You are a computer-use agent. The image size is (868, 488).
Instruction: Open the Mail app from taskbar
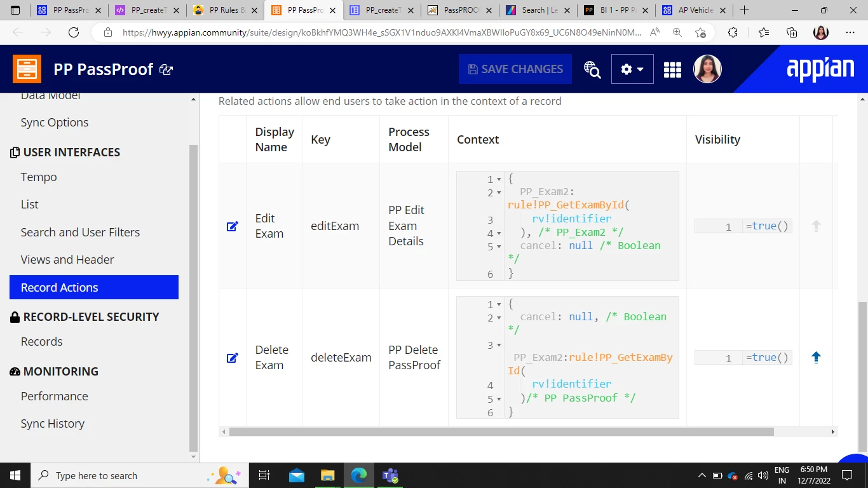pyautogui.click(x=297, y=475)
